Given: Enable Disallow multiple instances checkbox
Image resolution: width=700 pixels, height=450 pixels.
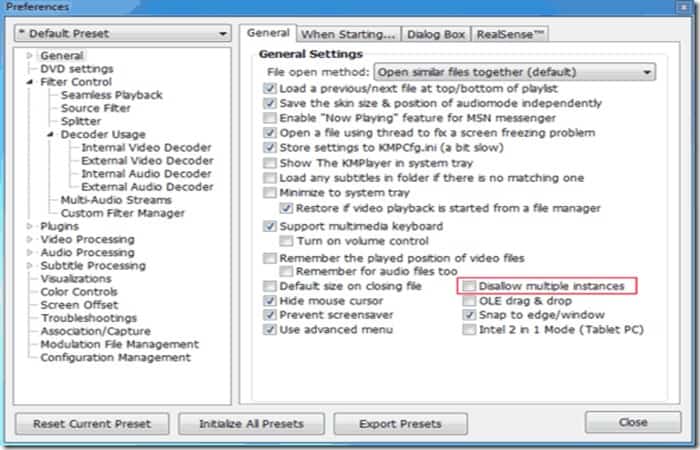Looking at the screenshot, I should point(469,286).
